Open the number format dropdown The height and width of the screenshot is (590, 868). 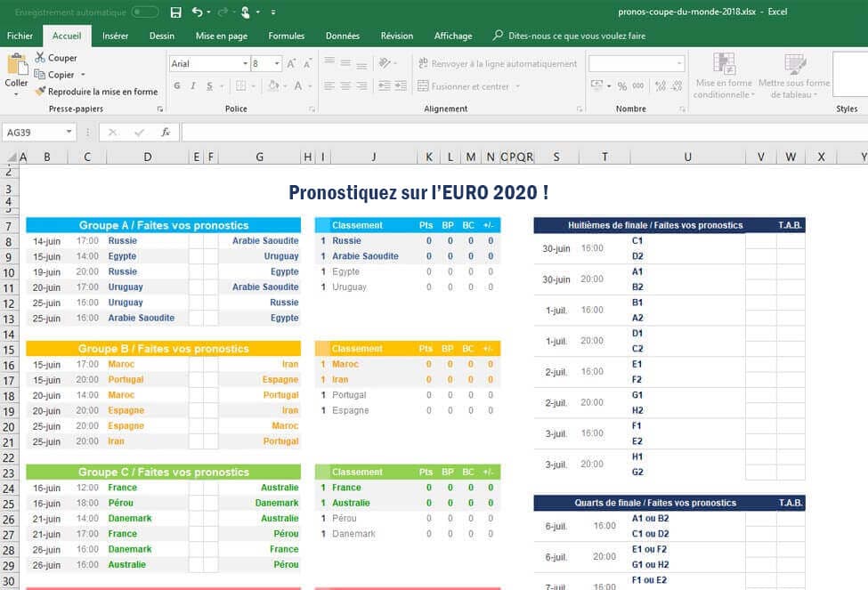pos(679,64)
